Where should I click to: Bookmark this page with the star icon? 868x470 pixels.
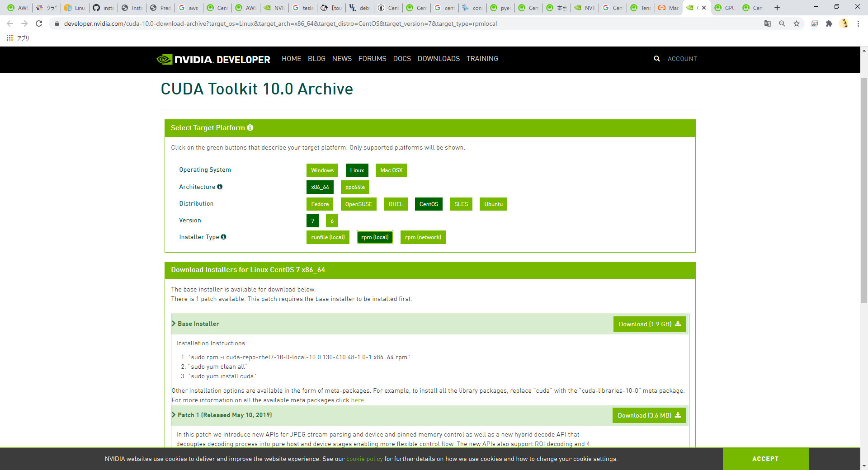(797, 23)
